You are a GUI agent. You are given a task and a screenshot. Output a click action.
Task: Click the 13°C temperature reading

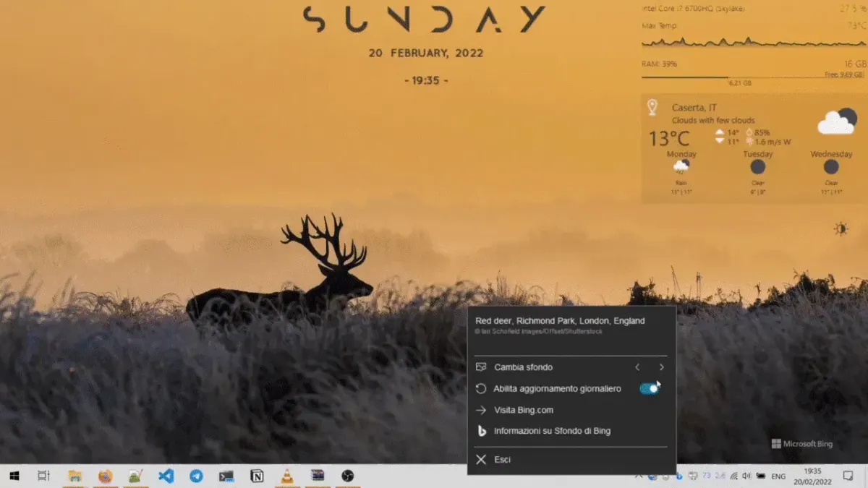pos(668,138)
